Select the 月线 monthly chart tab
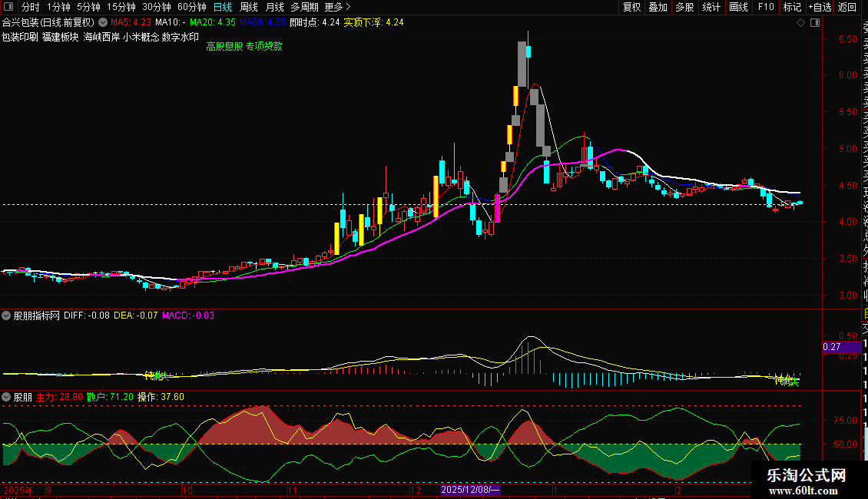 (x=274, y=7)
